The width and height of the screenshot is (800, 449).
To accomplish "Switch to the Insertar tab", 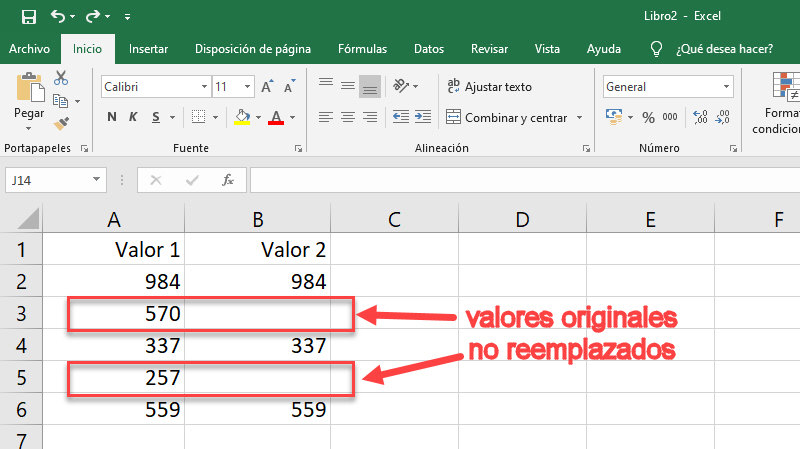I will pyautogui.click(x=148, y=48).
